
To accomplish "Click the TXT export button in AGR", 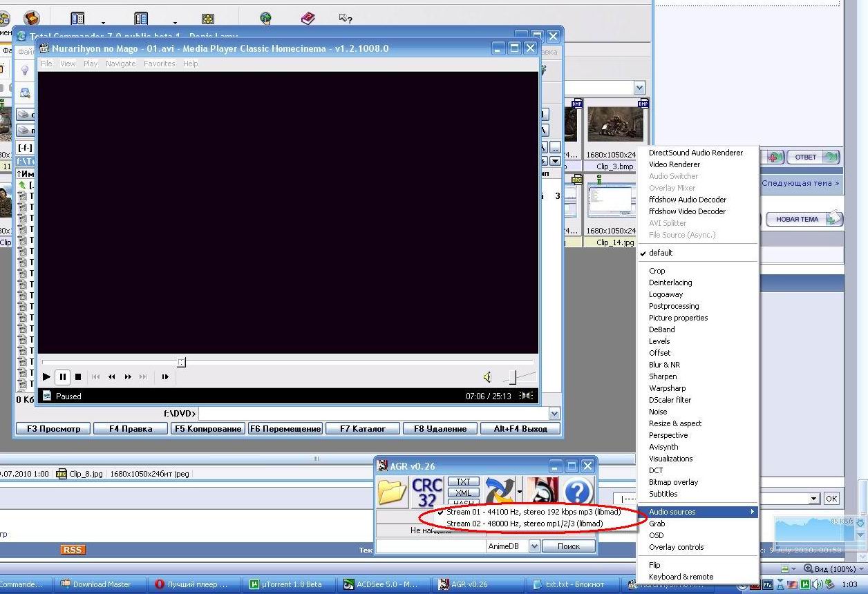I will tap(464, 481).
